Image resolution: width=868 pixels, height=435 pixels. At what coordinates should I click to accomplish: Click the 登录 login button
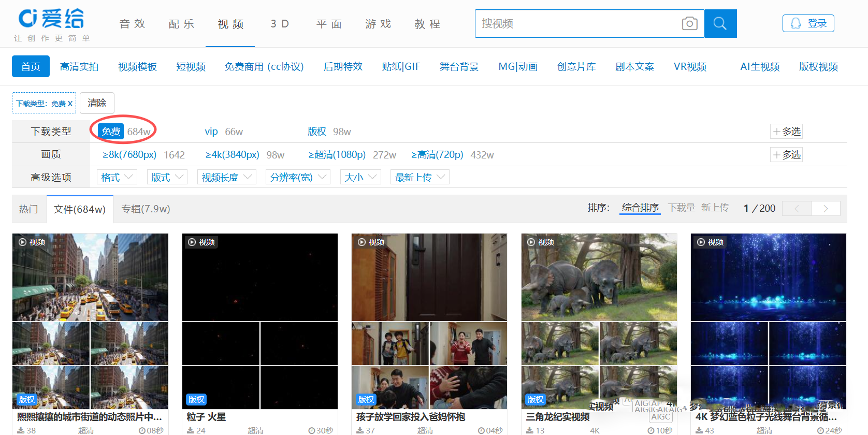pyautogui.click(x=808, y=23)
